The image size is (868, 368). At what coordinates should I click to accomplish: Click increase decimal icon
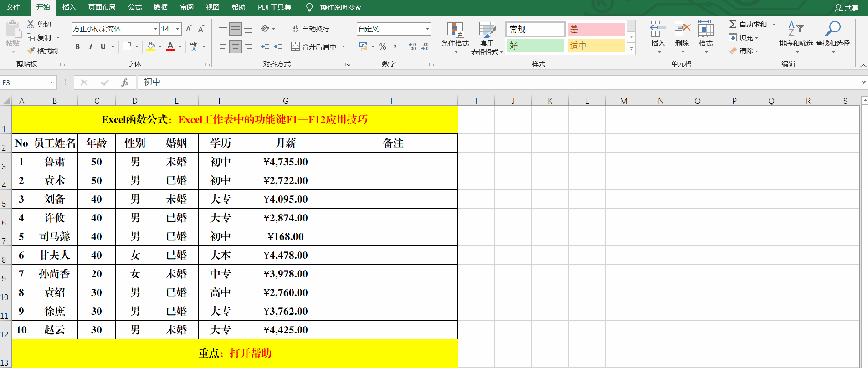[x=412, y=46]
